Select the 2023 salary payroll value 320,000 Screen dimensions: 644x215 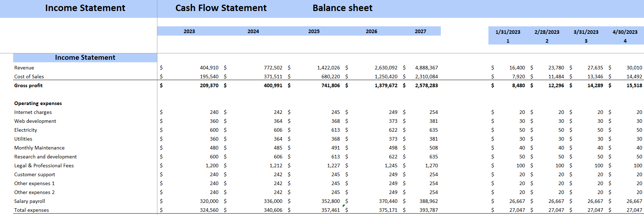209,201
